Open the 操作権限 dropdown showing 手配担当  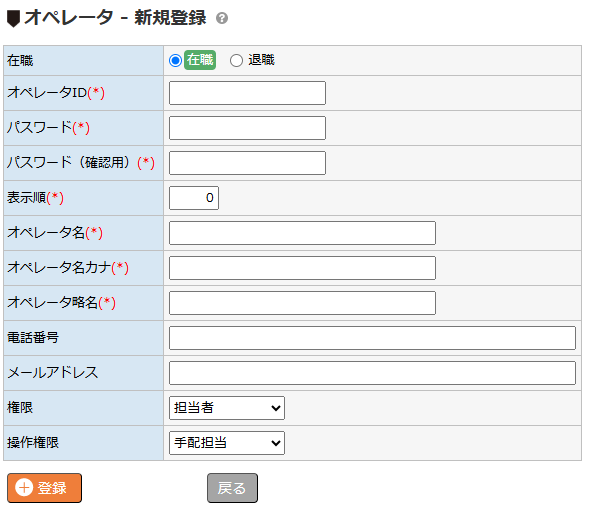point(227,443)
